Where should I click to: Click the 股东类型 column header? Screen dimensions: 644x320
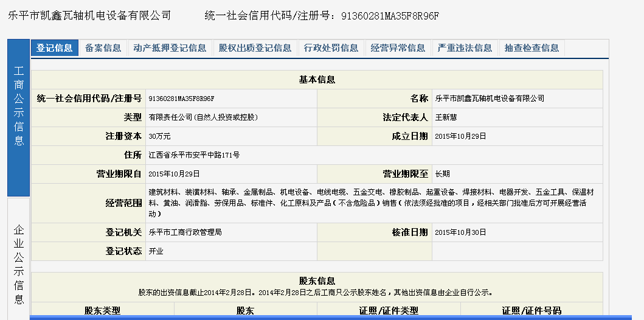pyautogui.click(x=102, y=311)
